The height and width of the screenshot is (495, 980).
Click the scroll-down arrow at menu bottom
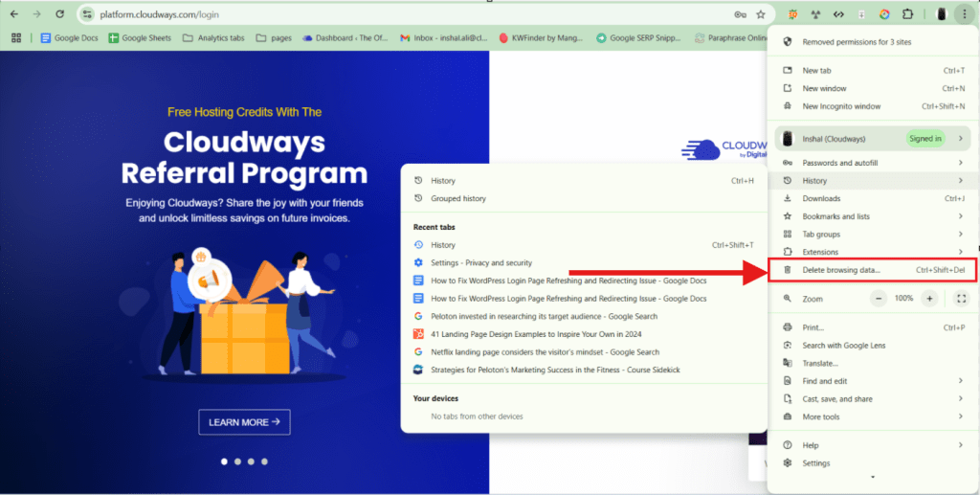(873, 478)
